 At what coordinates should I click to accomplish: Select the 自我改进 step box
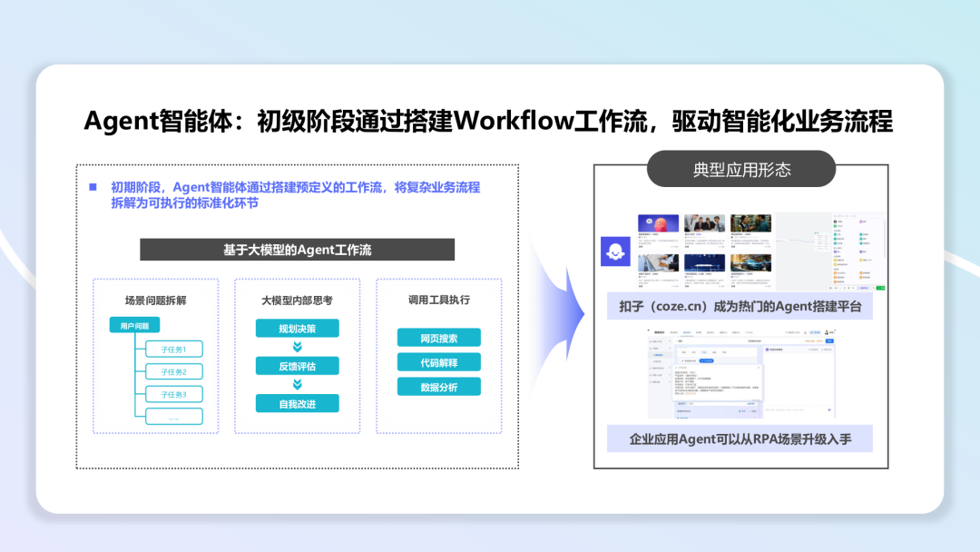pos(298,403)
